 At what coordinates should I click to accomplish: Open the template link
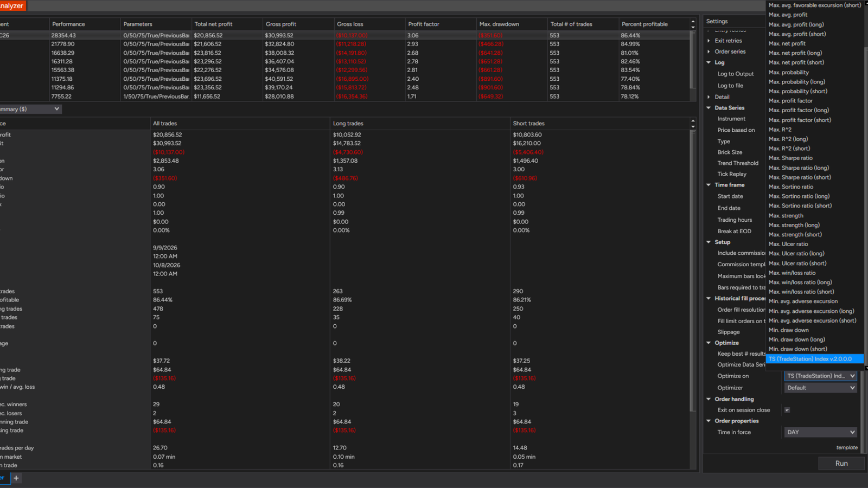[847, 448]
